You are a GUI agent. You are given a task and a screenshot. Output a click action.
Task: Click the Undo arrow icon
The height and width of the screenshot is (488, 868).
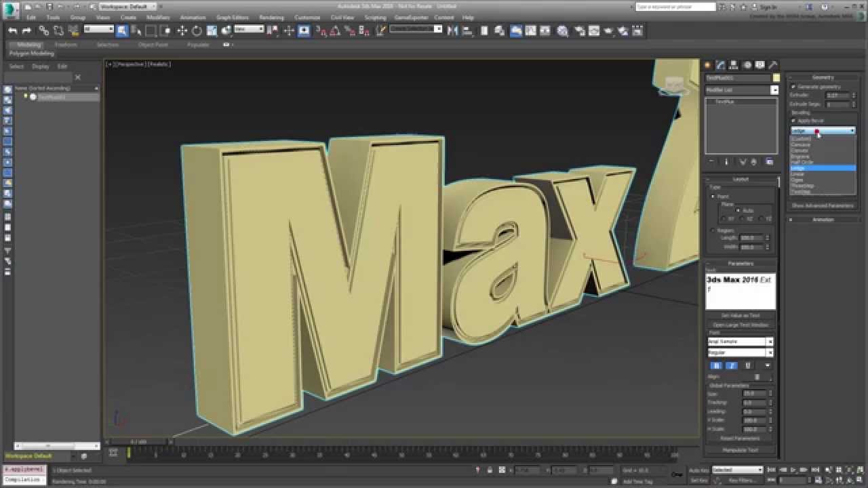pos(13,30)
